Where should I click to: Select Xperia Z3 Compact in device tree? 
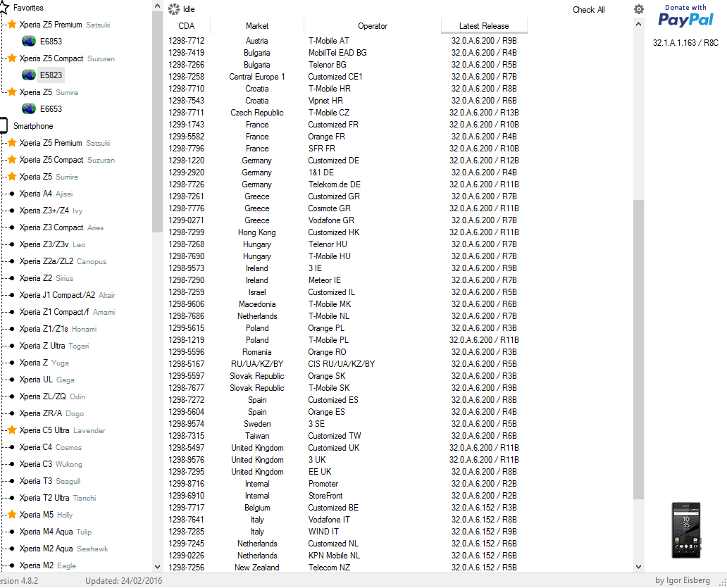tap(51, 227)
